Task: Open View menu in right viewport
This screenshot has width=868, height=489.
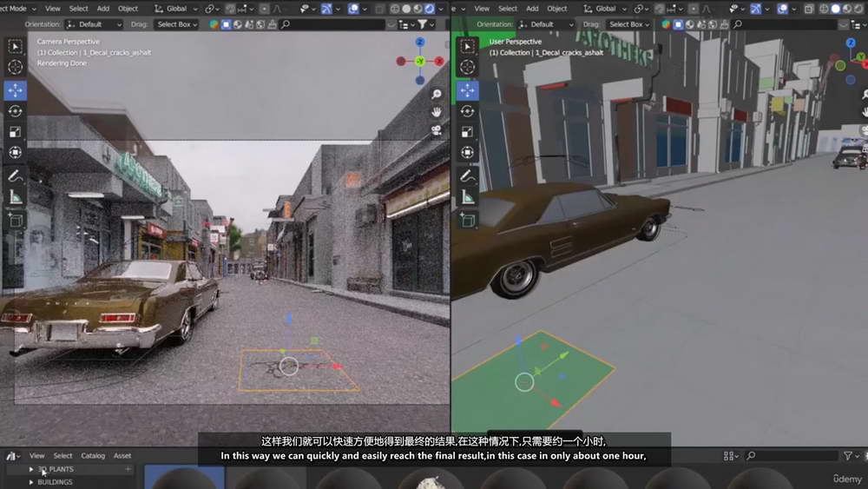Action: (482, 9)
